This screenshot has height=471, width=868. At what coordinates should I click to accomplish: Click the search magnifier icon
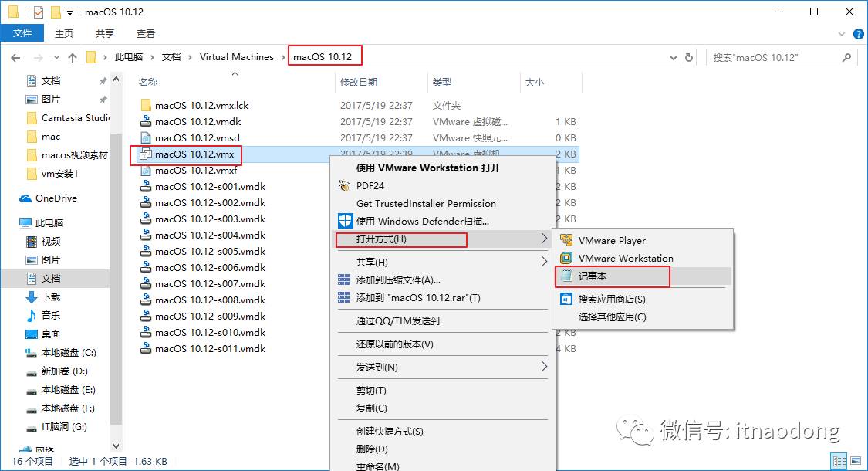pos(846,57)
